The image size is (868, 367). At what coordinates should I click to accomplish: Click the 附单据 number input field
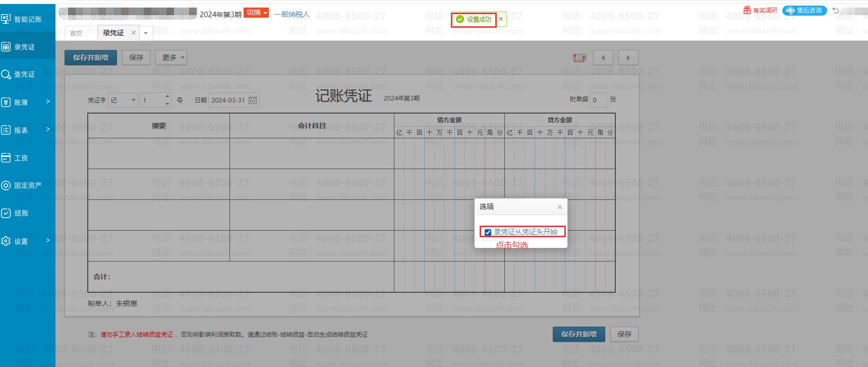(598, 100)
